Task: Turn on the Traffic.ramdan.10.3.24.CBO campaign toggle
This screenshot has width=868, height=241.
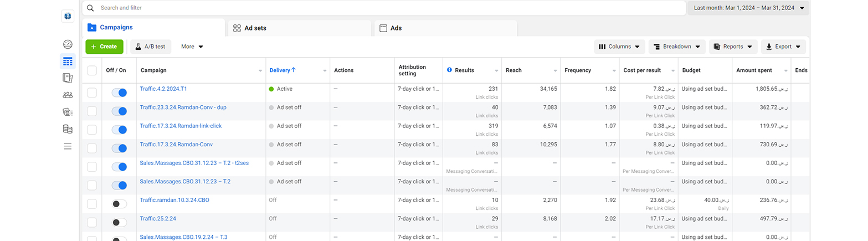Action: click(119, 204)
